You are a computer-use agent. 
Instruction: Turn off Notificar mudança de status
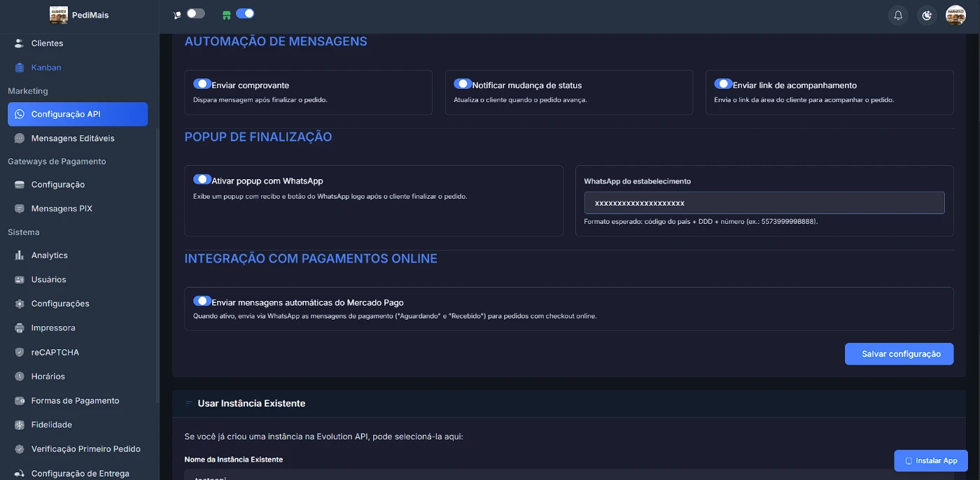tap(463, 84)
